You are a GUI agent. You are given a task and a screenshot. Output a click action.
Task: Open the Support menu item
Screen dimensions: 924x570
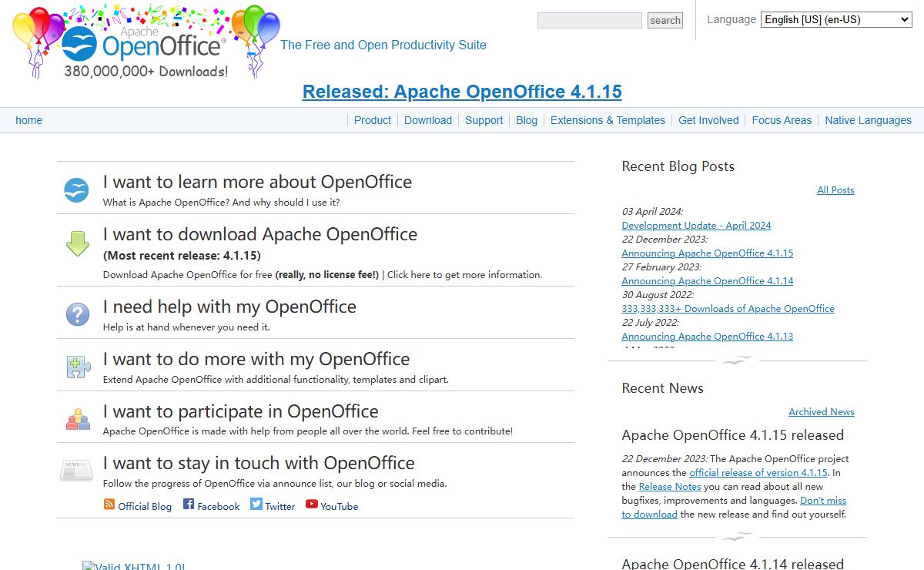[484, 120]
